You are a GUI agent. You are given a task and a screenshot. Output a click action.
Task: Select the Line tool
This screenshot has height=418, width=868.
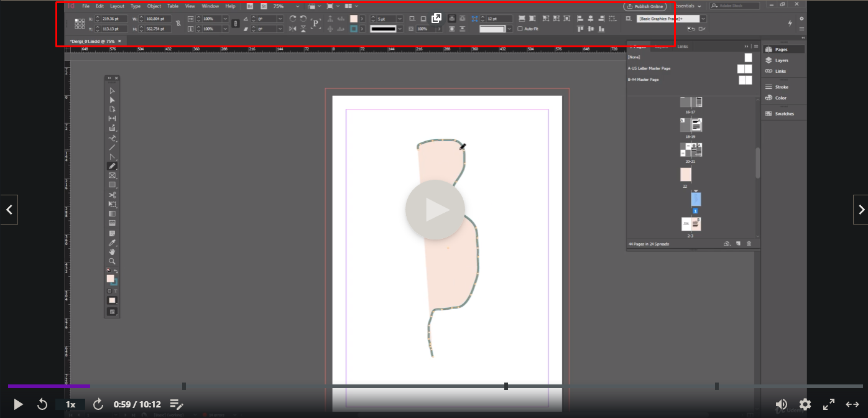click(x=112, y=147)
